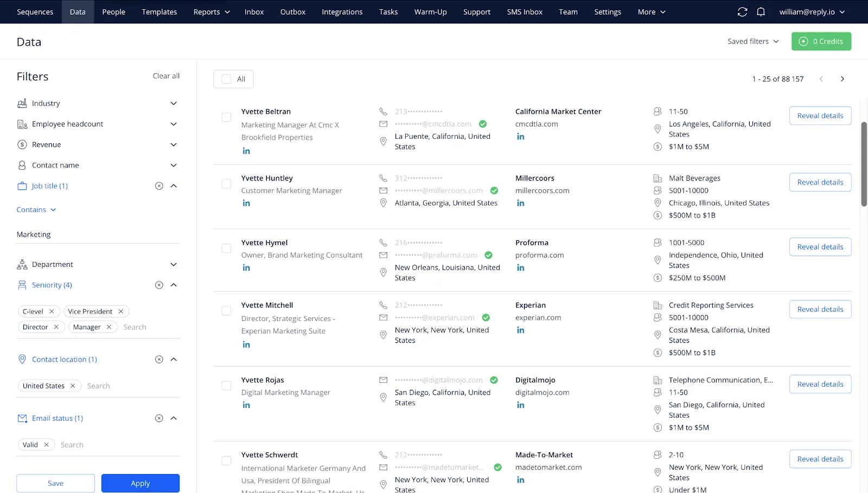The height and width of the screenshot is (493, 868).
Task: Open the Saved filters dropdown
Action: click(752, 41)
